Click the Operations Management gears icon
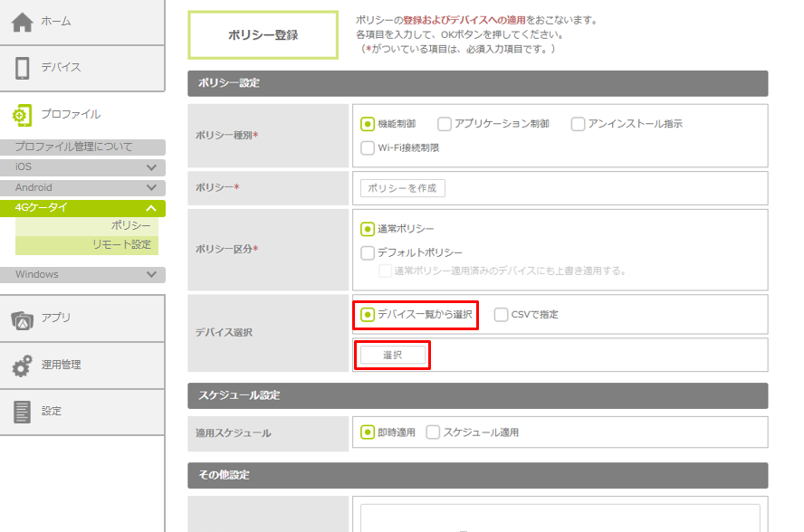The height and width of the screenshot is (532, 804). (23, 366)
